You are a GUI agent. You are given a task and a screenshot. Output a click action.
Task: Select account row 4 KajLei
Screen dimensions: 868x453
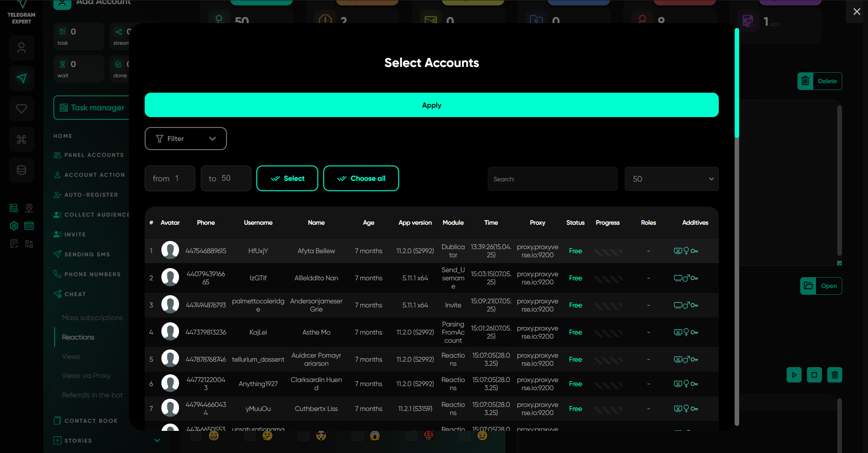tap(258, 332)
